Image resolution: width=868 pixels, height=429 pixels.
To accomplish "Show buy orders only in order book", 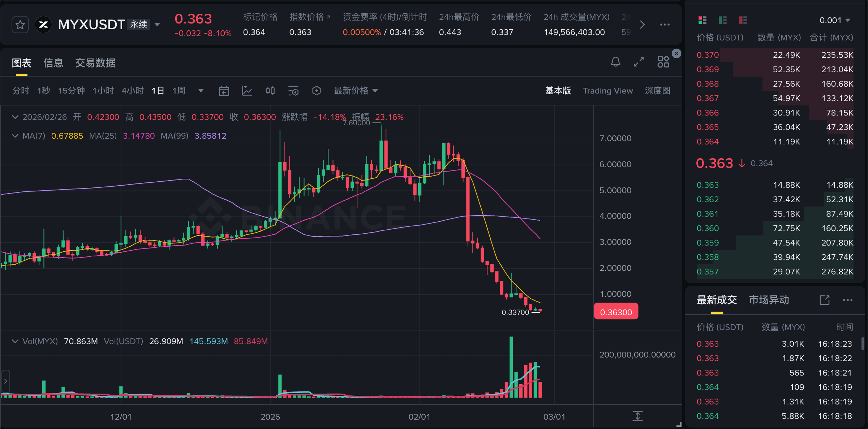I will coord(723,20).
